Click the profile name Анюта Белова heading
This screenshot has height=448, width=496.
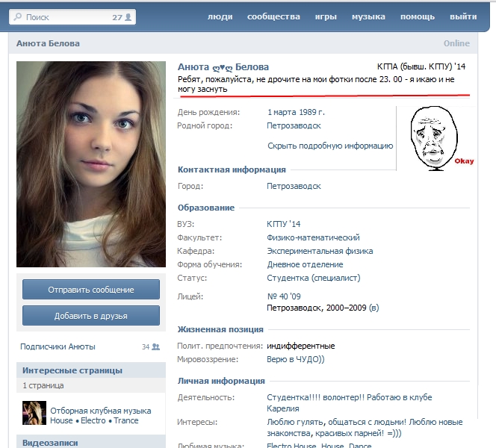pyautogui.click(x=223, y=67)
